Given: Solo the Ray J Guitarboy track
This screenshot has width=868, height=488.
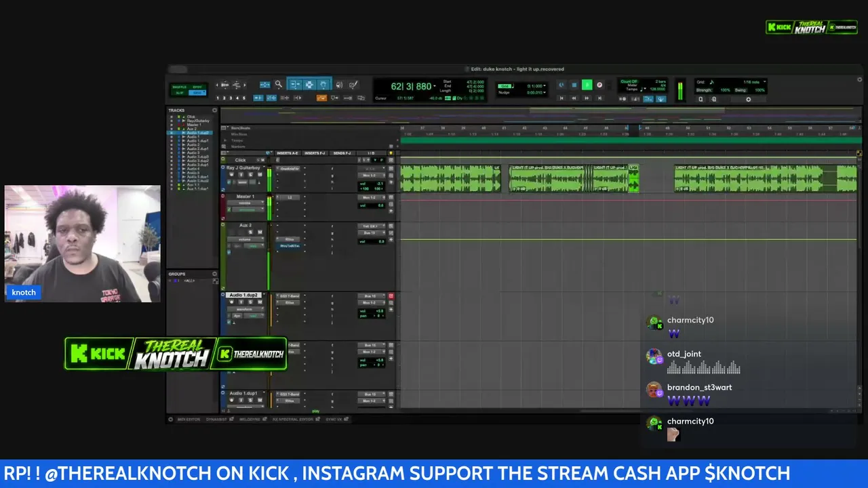Looking at the screenshot, I should coord(251,175).
